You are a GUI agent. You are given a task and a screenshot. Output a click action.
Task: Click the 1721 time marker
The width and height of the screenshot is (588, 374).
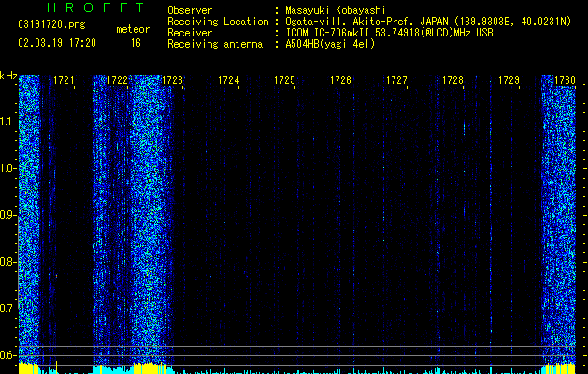(x=64, y=80)
